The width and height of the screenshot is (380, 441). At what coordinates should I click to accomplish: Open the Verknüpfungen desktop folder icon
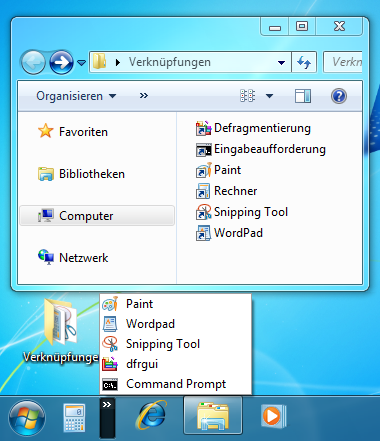[61, 322]
